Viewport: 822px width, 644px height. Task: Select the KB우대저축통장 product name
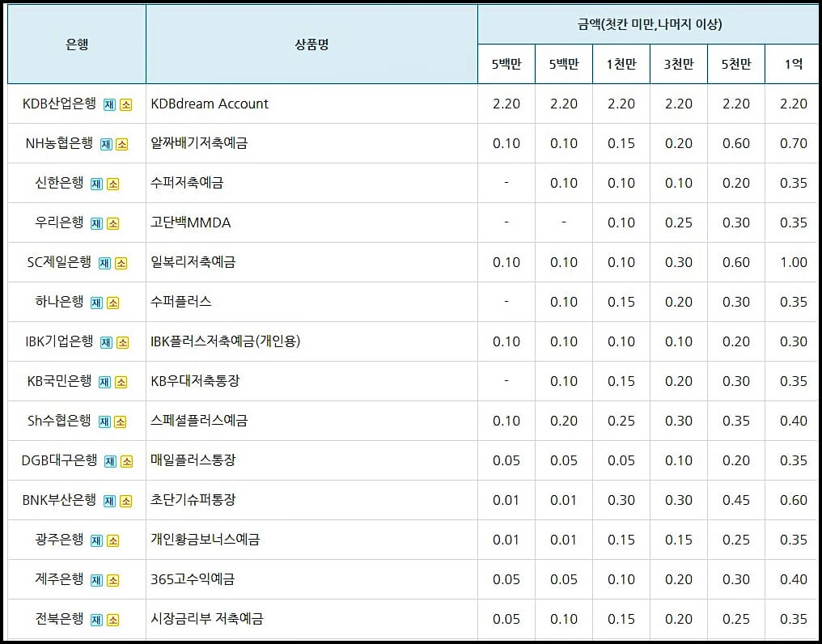click(195, 381)
